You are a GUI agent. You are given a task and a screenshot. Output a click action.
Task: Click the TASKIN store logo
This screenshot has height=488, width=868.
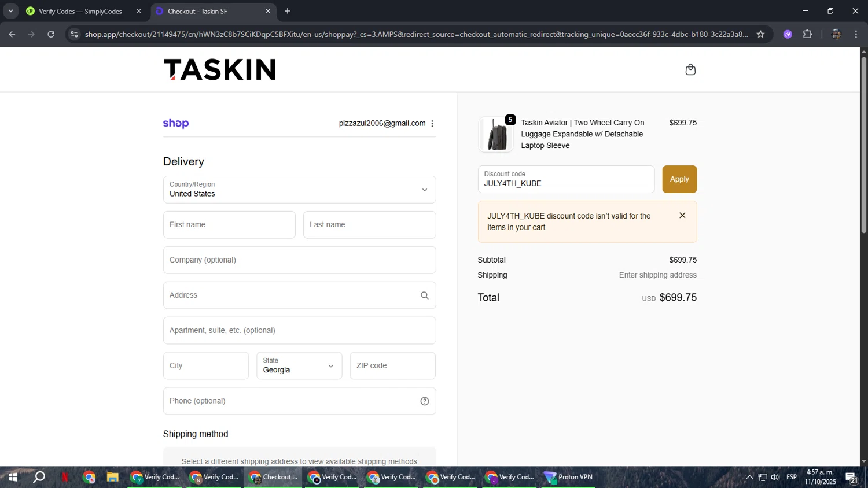[x=219, y=69]
